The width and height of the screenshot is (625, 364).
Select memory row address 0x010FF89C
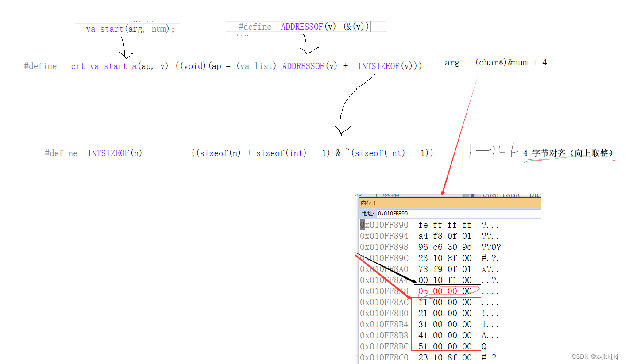384,258
